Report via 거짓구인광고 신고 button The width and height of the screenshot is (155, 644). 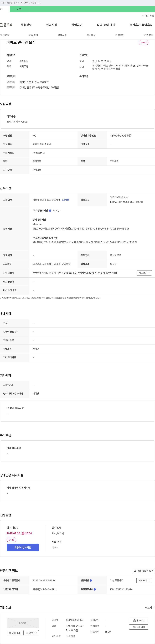pyautogui.click(x=143, y=571)
